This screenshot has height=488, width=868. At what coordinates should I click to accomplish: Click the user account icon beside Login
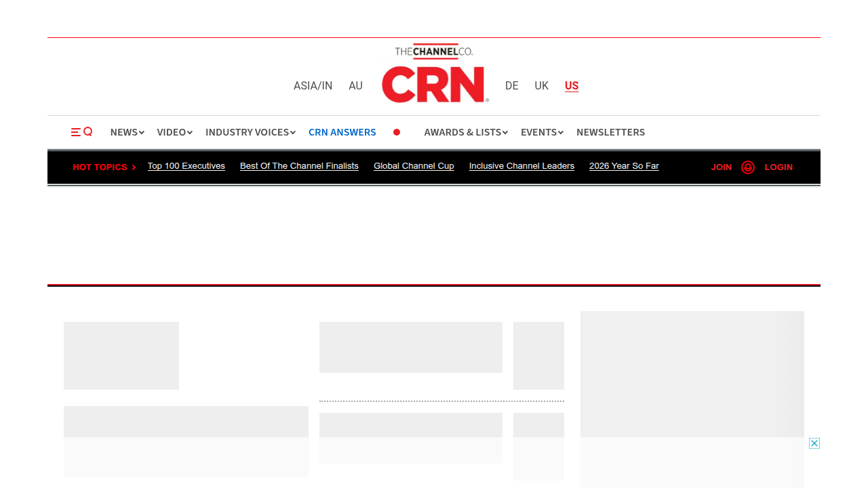pyautogui.click(x=748, y=167)
